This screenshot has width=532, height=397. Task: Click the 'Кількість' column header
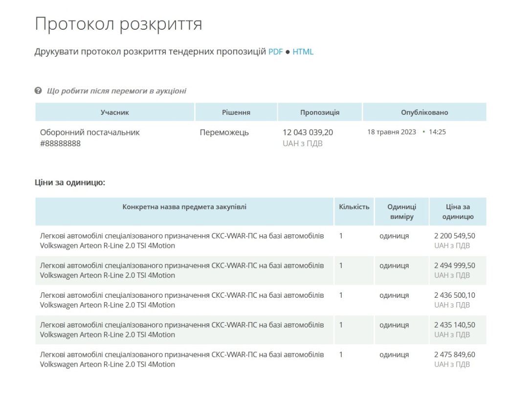[x=354, y=207]
